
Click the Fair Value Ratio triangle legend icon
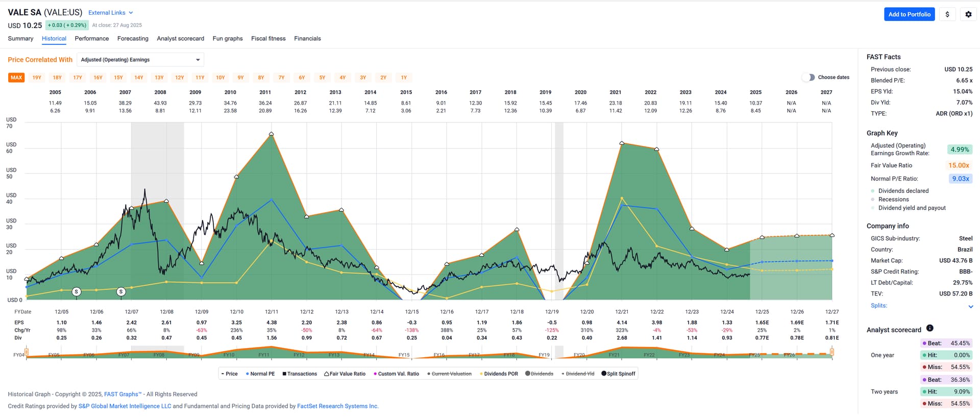tap(327, 374)
